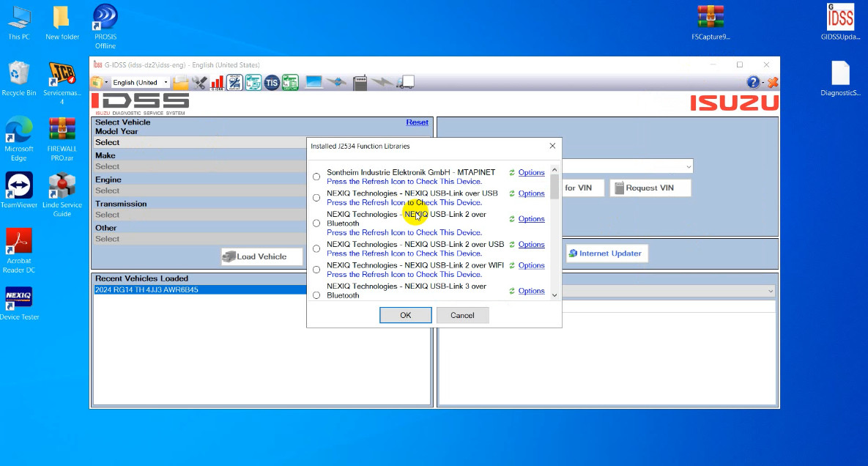Expand the Help icon dropdown arrow
The width and height of the screenshot is (868, 466).
(763, 83)
